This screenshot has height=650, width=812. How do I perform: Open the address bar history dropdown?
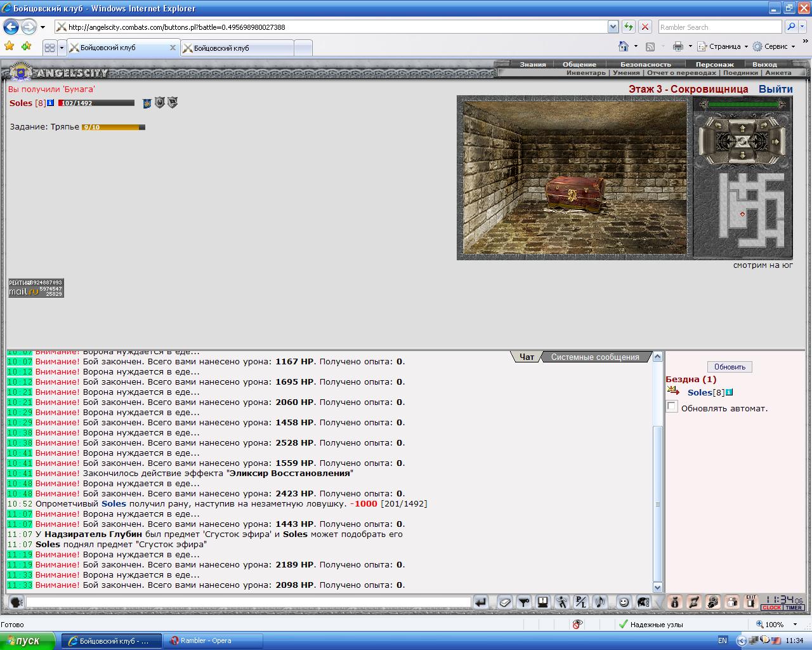coord(613,27)
